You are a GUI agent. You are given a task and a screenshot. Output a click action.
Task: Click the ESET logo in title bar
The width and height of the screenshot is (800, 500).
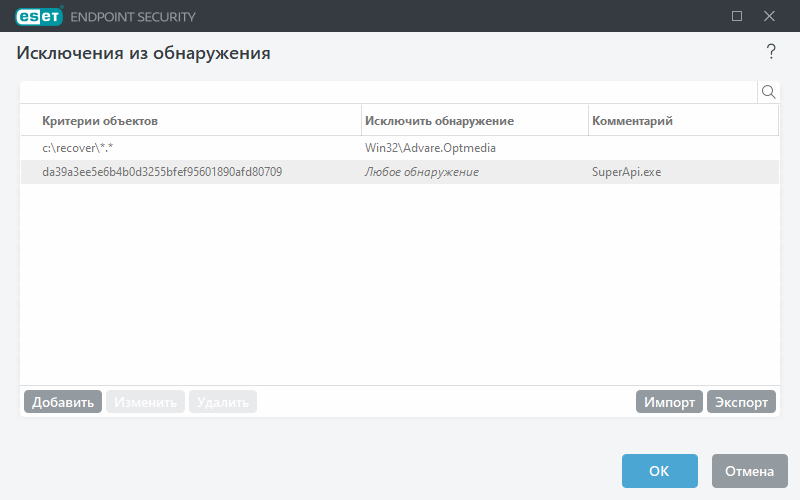(x=39, y=16)
